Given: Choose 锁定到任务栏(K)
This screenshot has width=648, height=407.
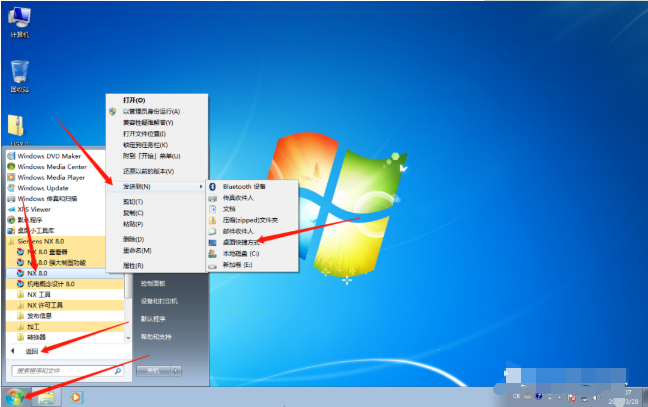Looking at the screenshot, I should pyautogui.click(x=157, y=145).
